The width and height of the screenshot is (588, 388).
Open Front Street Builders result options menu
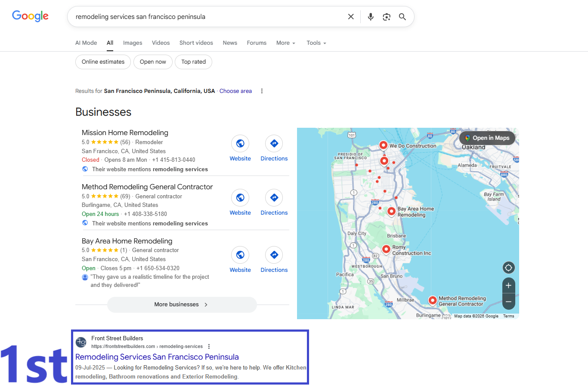(x=209, y=347)
